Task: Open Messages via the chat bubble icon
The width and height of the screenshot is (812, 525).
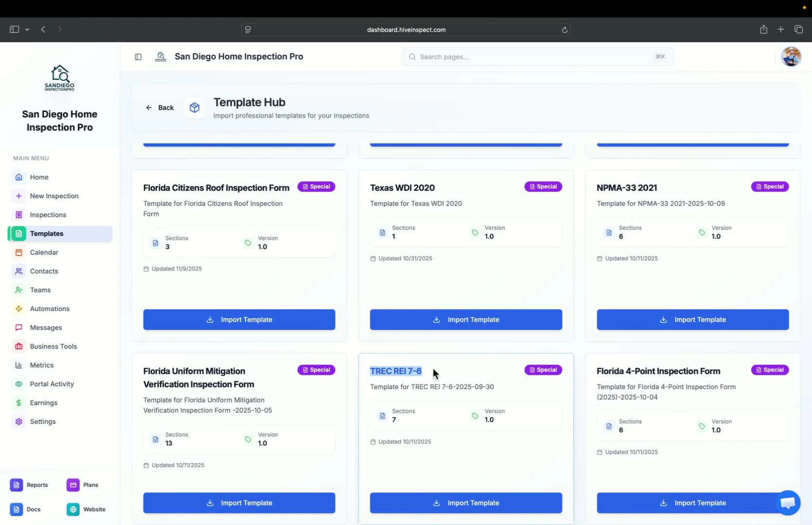Action: pyautogui.click(x=18, y=328)
